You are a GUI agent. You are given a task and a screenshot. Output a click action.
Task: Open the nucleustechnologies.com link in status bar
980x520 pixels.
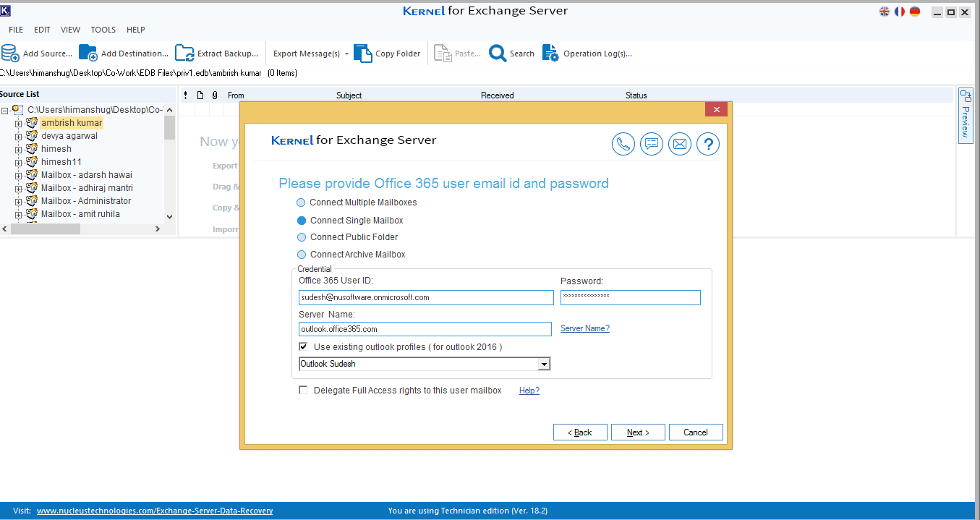(155, 511)
